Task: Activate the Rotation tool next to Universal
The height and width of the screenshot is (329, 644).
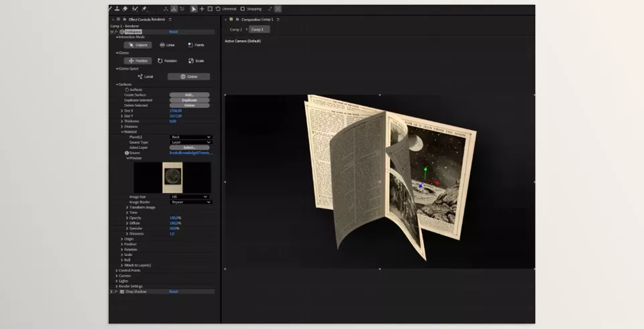Action: pyautogui.click(x=217, y=9)
